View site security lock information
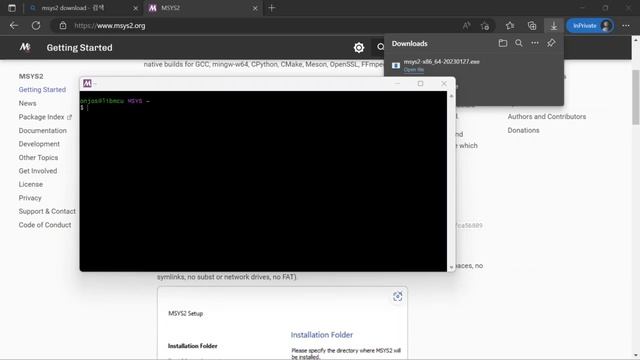The image size is (640, 360). coord(63,25)
